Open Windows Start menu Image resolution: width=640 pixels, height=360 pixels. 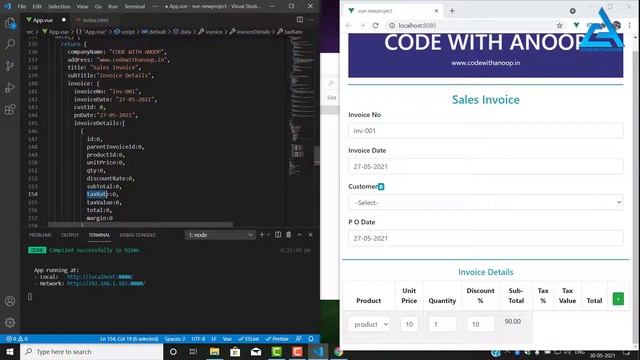tap(10, 351)
